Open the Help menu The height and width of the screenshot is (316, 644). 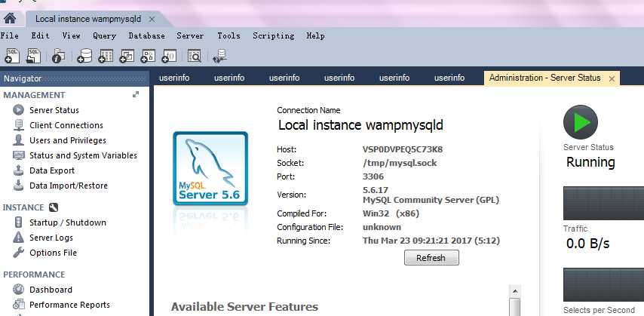(315, 35)
